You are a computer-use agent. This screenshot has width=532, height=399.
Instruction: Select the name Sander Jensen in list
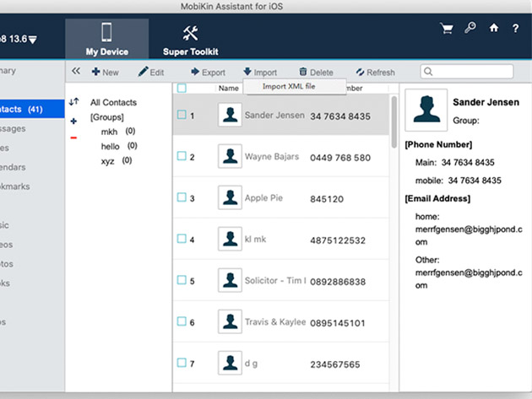click(274, 116)
